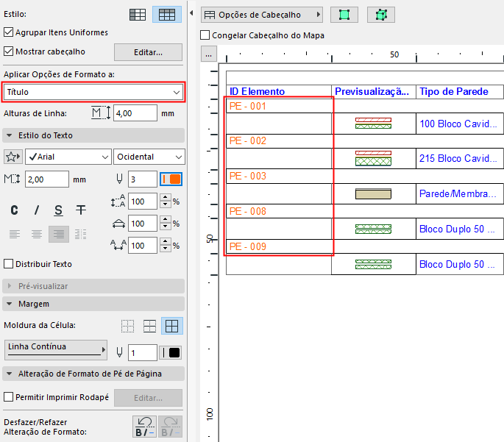Click the text pen number field 3

point(143,179)
